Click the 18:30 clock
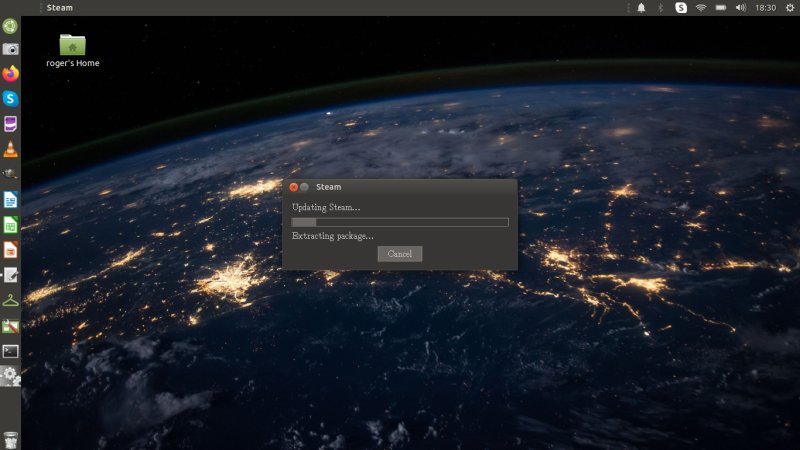The width and height of the screenshot is (800, 450). point(765,8)
